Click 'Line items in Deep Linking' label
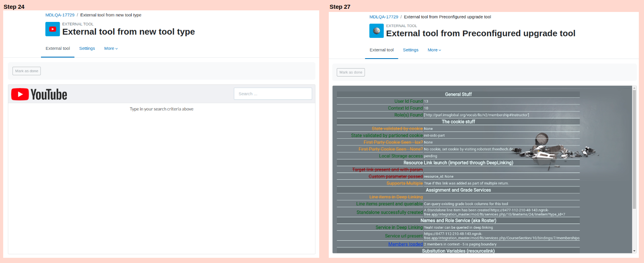 point(396,197)
